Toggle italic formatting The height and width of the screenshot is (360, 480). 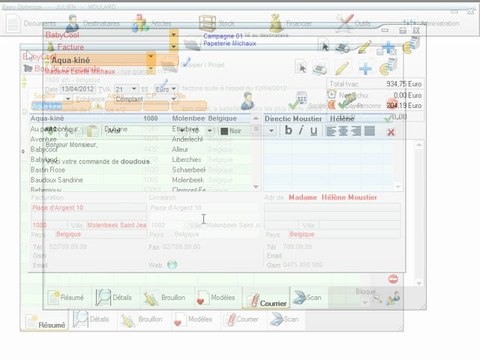(x=301, y=131)
